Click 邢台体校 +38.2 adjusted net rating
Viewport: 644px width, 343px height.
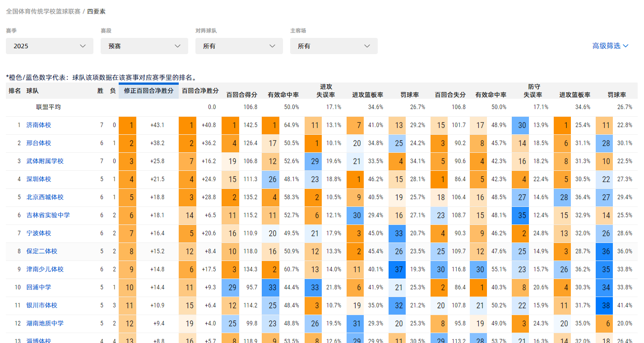pos(157,143)
